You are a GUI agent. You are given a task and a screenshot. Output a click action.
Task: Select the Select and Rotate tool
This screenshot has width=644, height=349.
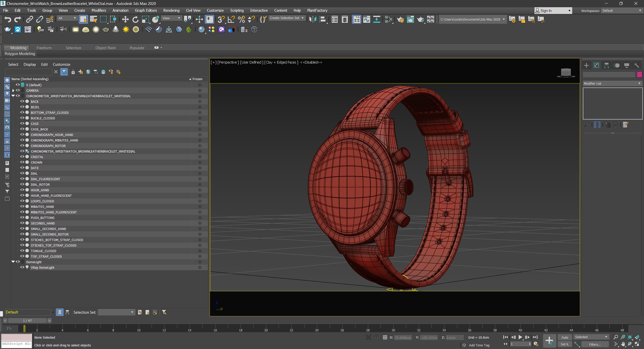[x=135, y=19]
